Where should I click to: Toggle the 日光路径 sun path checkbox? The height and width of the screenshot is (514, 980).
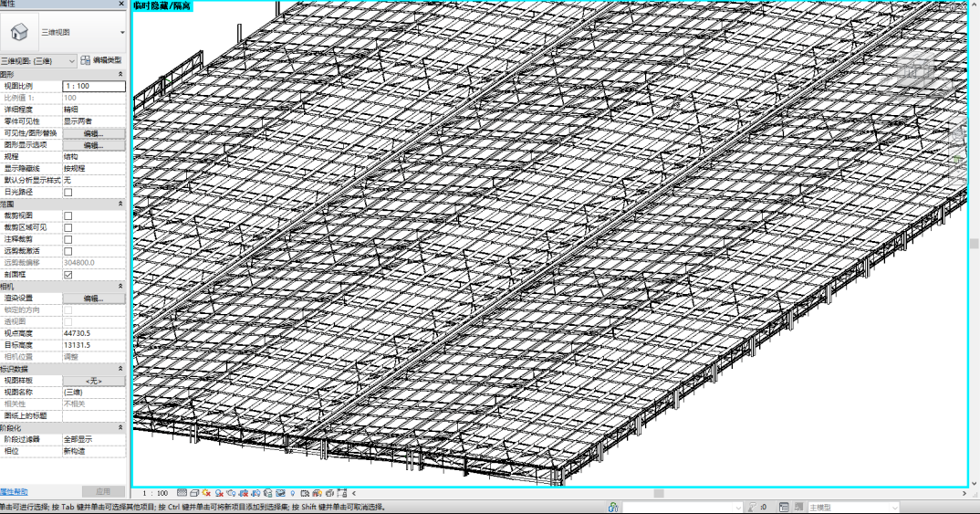coord(68,192)
